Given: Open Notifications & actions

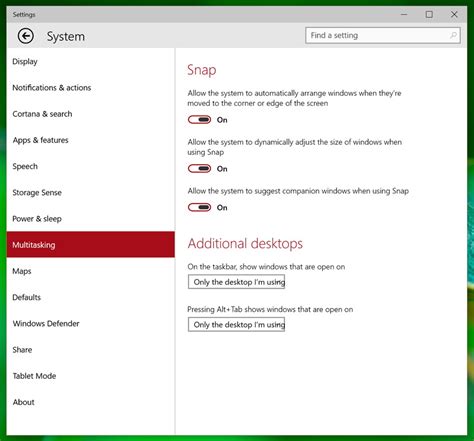Looking at the screenshot, I should point(90,88).
